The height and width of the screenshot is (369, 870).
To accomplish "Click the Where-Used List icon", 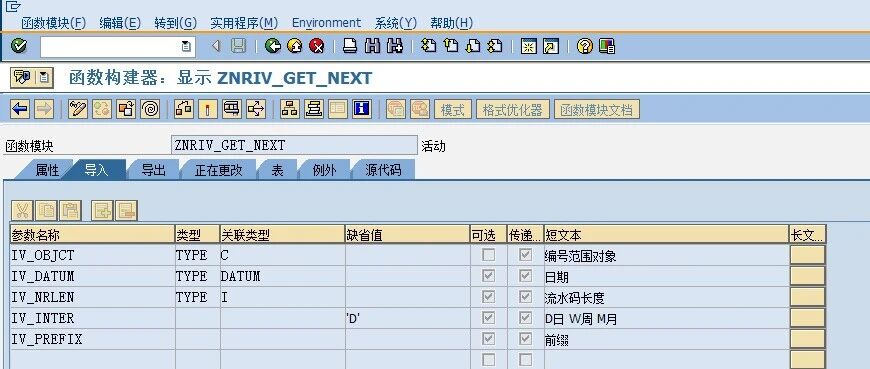I will click(256, 109).
